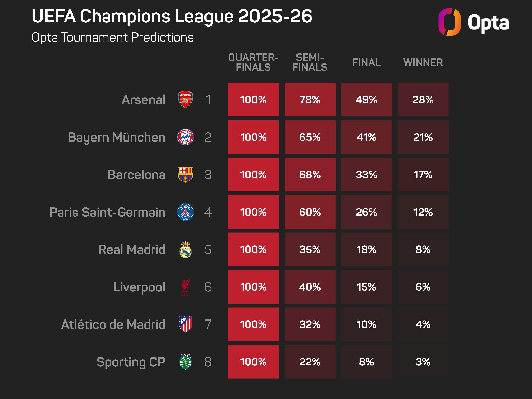The image size is (532, 399).
Task: Select the Sporting CP crest
Action: tap(185, 362)
